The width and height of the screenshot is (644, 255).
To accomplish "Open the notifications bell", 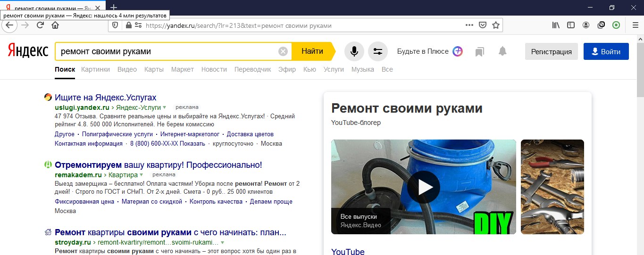I will click(x=502, y=51).
